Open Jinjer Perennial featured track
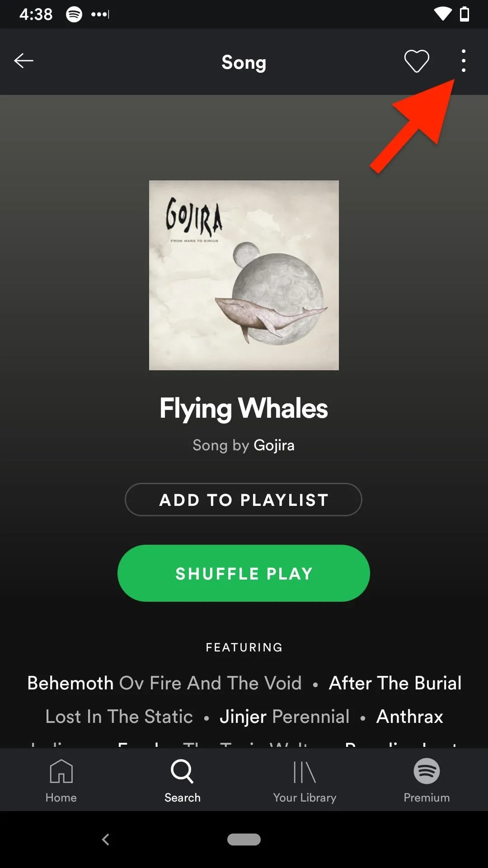 point(285,717)
